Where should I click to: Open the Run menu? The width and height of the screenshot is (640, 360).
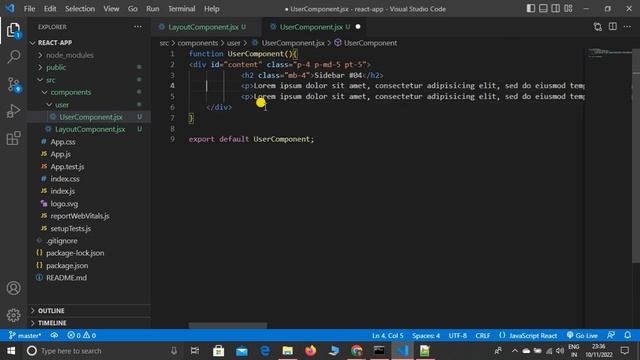(x=153, y=9)
